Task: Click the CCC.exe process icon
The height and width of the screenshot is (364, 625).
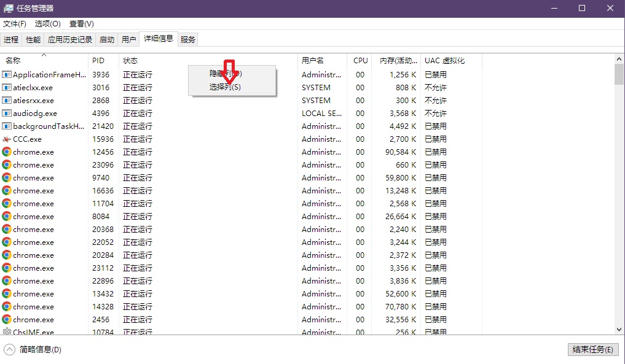Action: coord(7,139)
